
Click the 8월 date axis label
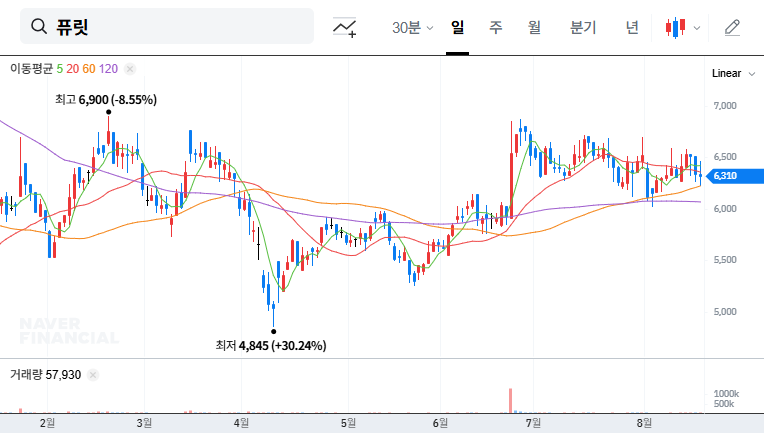point(644,423)
